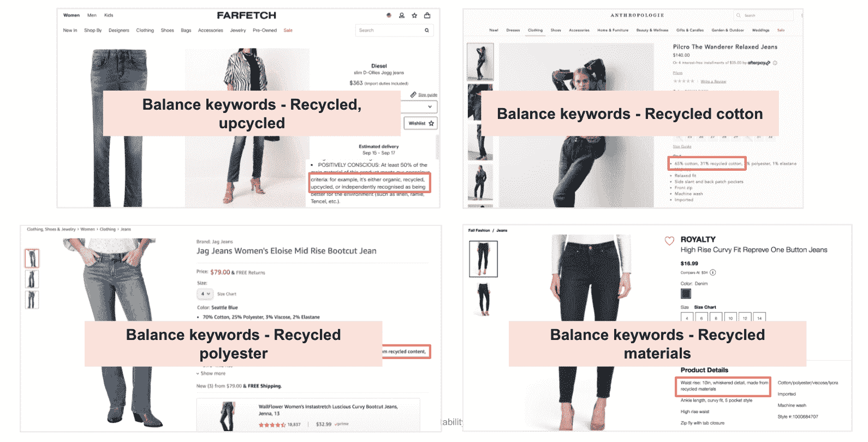868x442 pixels.
Task: Open Shoes menu on Farfetch
Action: point(167,31)
